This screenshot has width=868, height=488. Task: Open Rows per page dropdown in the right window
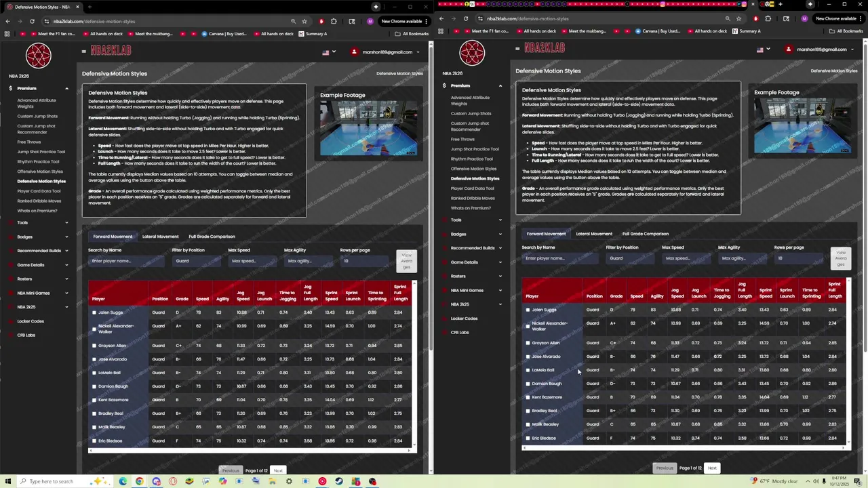pos(798,258)
